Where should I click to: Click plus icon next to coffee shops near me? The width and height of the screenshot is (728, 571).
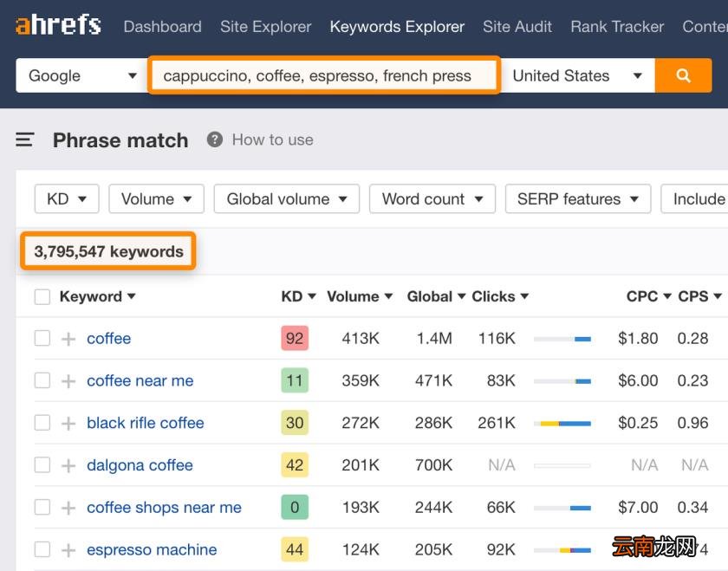point(68,508)
